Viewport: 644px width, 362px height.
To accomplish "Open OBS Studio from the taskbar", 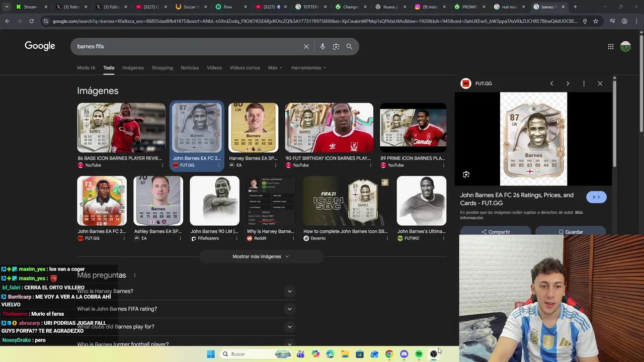I will pos(434,354).
